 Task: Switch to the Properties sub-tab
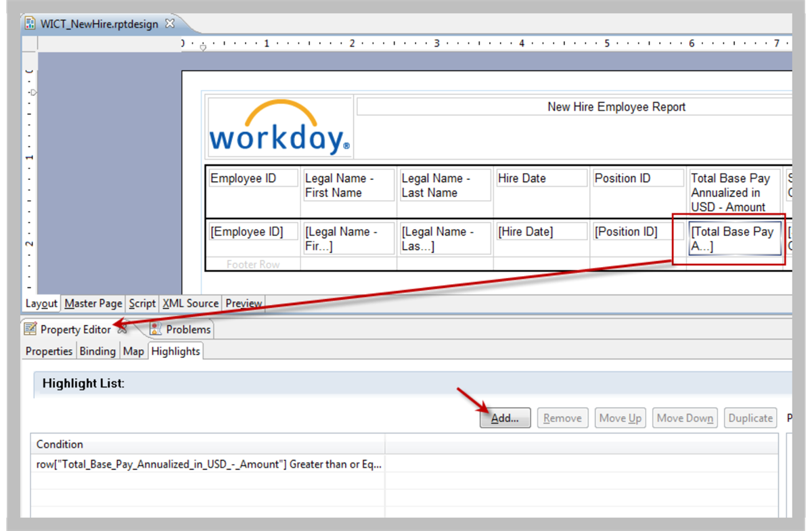49,351
